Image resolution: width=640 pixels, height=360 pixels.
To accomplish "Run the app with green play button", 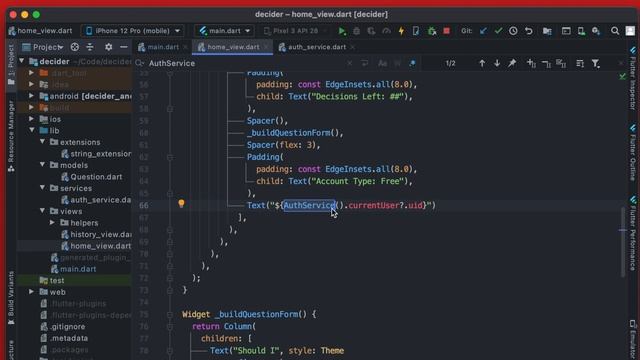I will click(342, 31).
